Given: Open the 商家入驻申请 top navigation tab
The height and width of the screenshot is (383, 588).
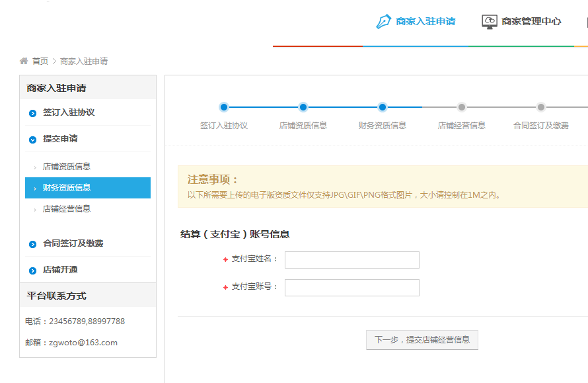Looking at the screenshot, I should click(416, 21).
